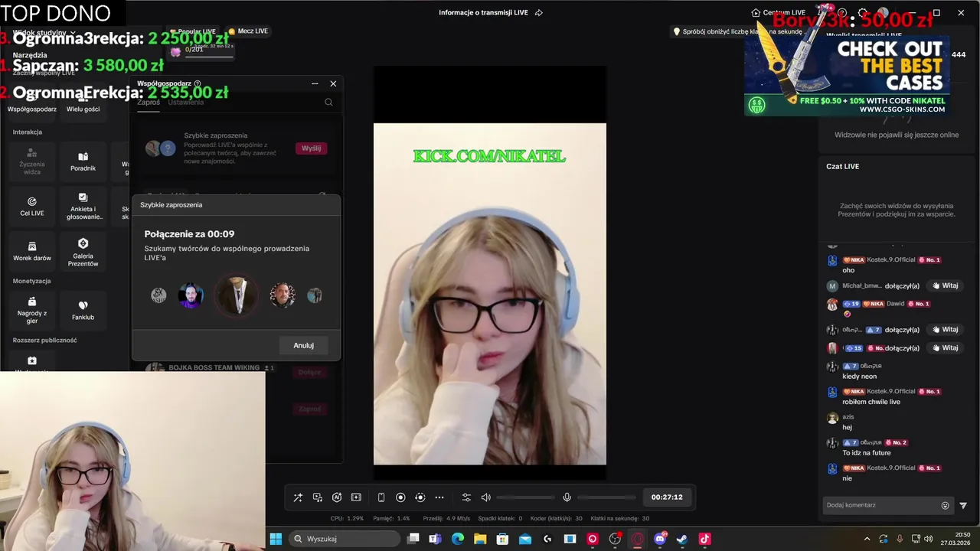Click the Witaj button below Dawid's message

point(945,330)
